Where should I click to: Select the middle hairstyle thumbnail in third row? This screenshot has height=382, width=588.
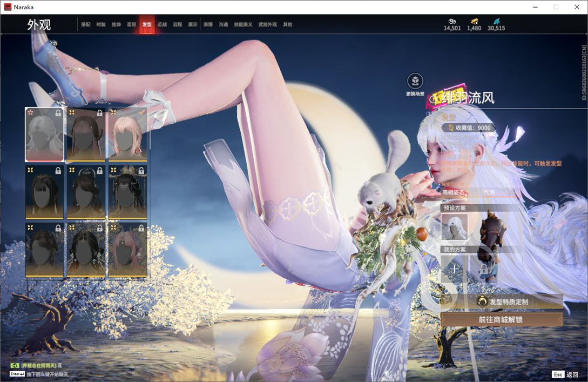[x=86, y=250]
